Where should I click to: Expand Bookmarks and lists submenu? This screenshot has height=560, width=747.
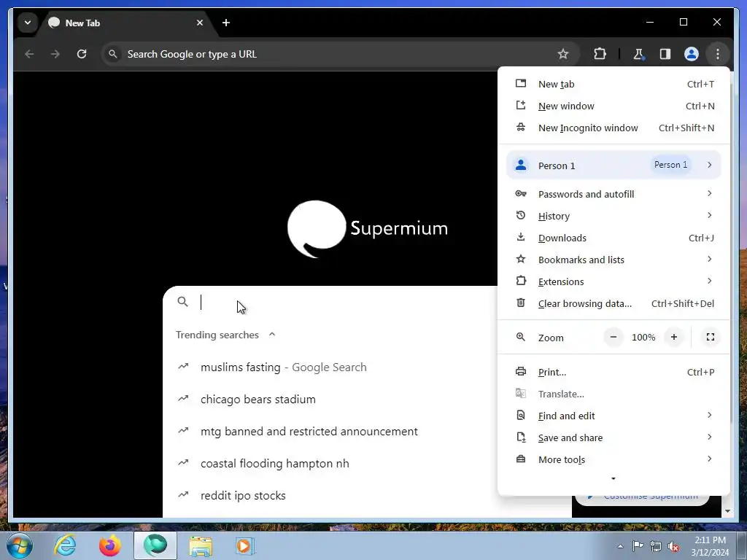pos(614,260)
